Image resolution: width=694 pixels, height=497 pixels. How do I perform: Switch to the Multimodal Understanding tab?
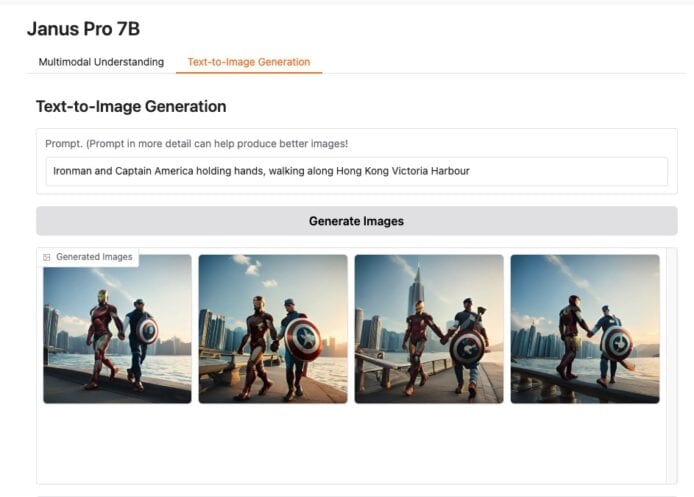[x=101, y=62]
